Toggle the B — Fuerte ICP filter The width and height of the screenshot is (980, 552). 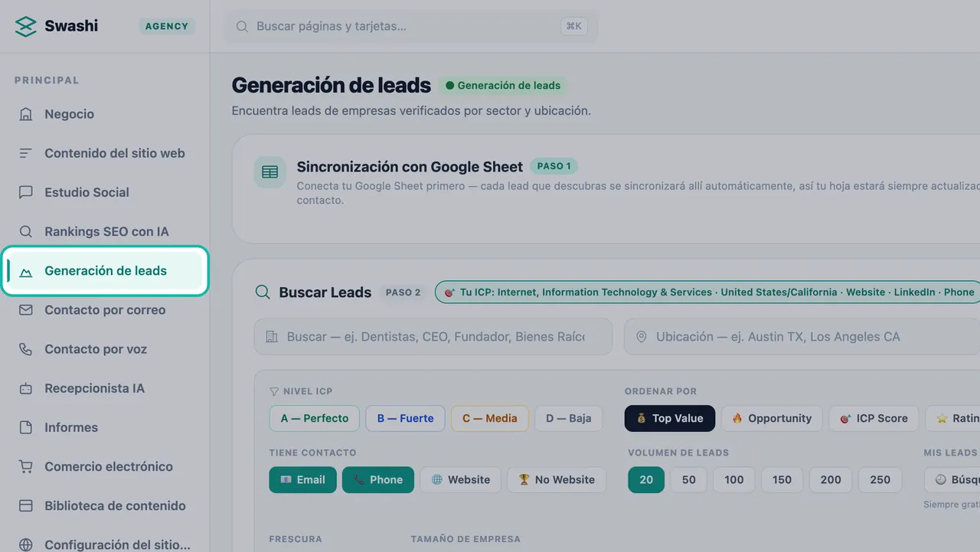(x=405, y=418)
